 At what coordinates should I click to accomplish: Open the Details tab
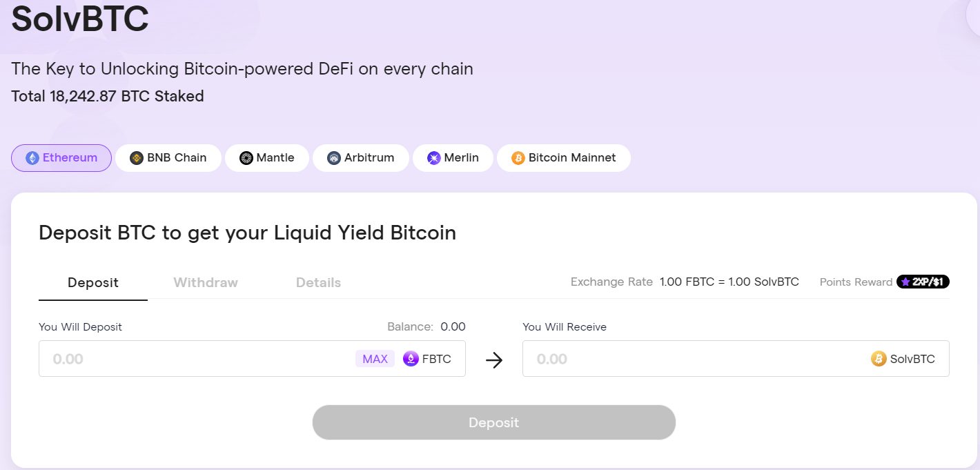click(x=318, y=282)
